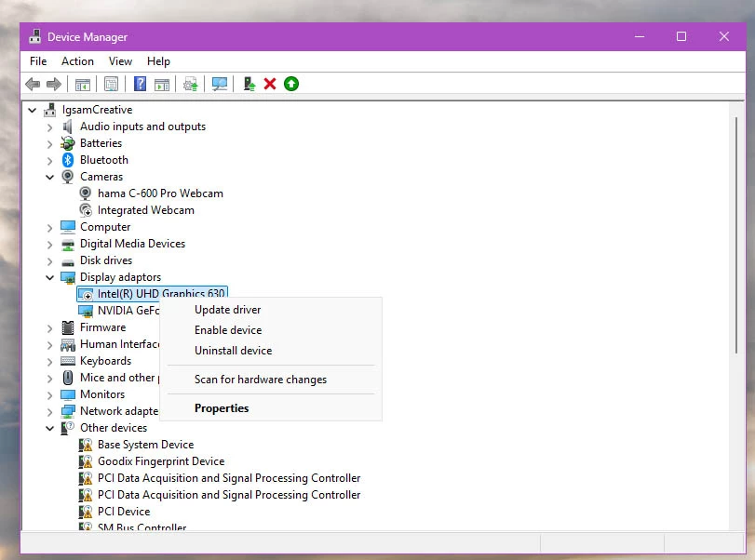Click the green arrow enable device icon
Screen dimensions: 755x560
291,85
